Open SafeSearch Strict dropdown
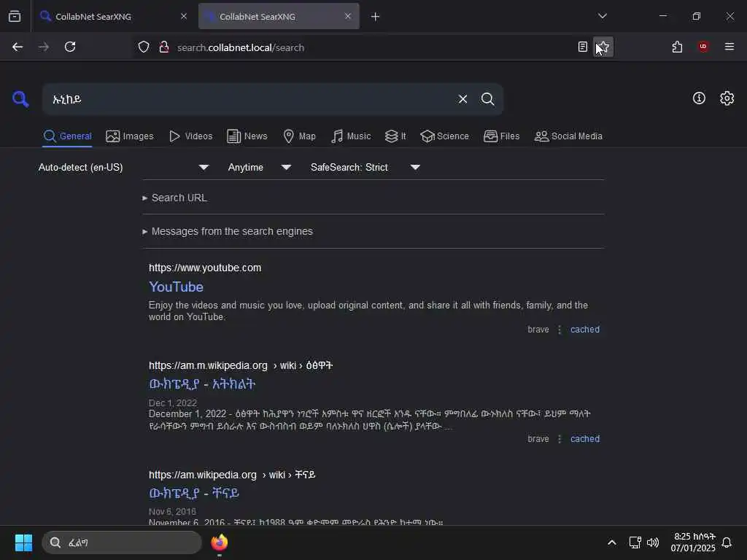This screenshot has height=560, width=747. (365, 167)
